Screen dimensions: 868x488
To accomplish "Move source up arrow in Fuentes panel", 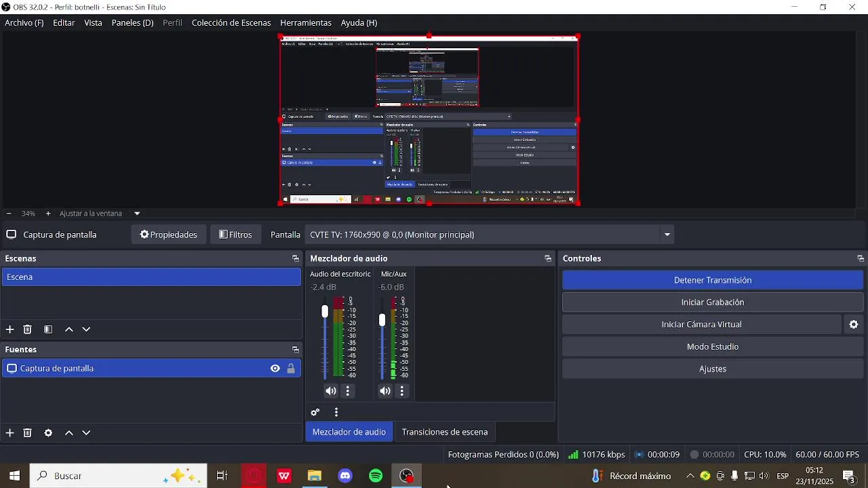I will (x=68, y=433).
